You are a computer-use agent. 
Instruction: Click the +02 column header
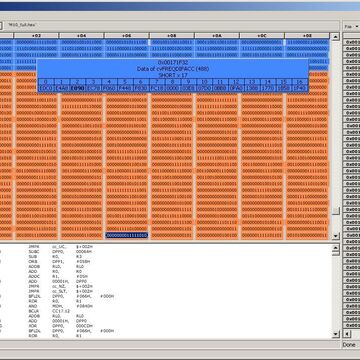click(36, 35)
